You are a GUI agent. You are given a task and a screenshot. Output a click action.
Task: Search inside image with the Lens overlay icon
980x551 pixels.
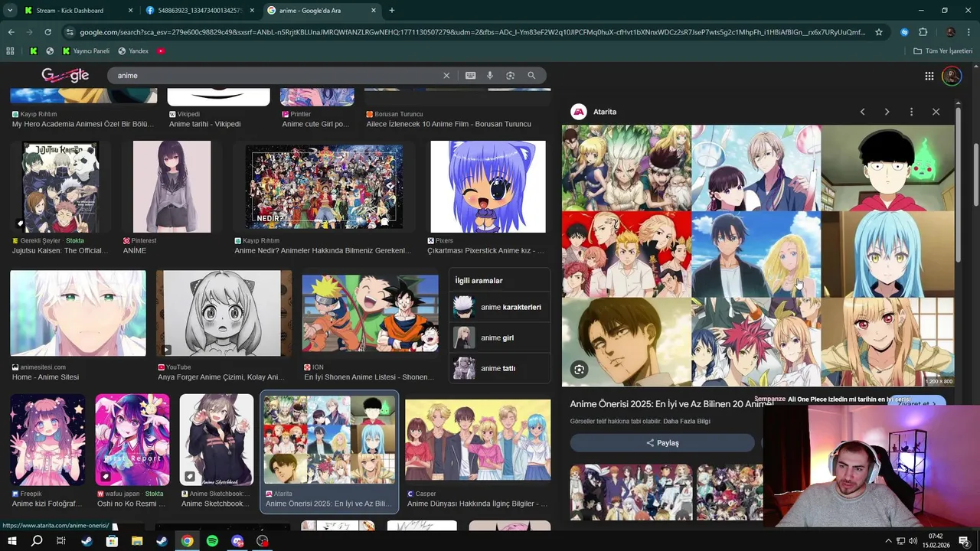(x=580, y=370)
